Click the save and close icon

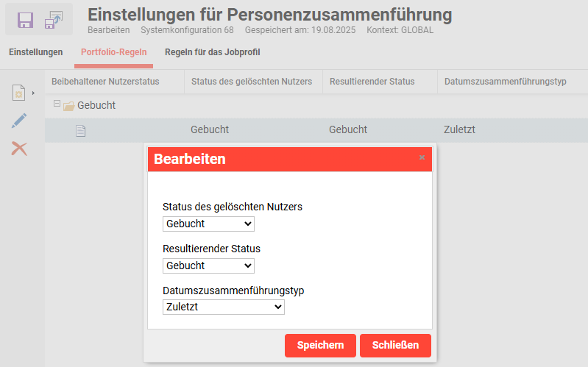point(54,20)
